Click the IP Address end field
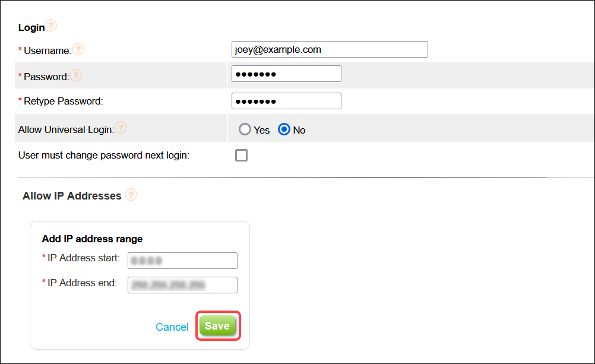This screenshot has height=364, width=595. point(182,284)
